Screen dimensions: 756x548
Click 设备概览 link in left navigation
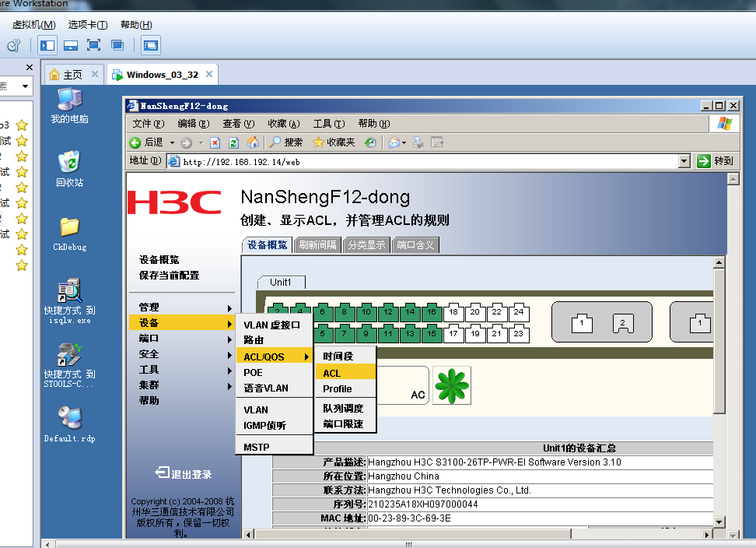pos(159,260)
